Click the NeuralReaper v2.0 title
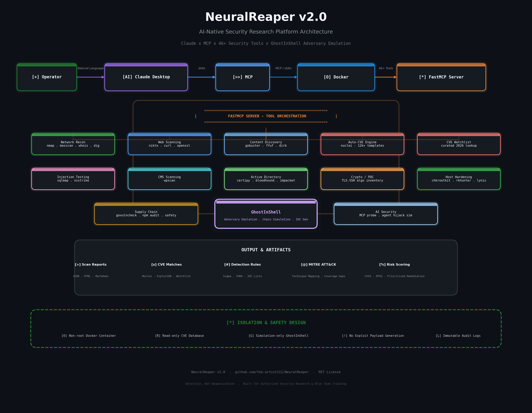The width and height of the screenshot is (532, 413). pos(266,17)
